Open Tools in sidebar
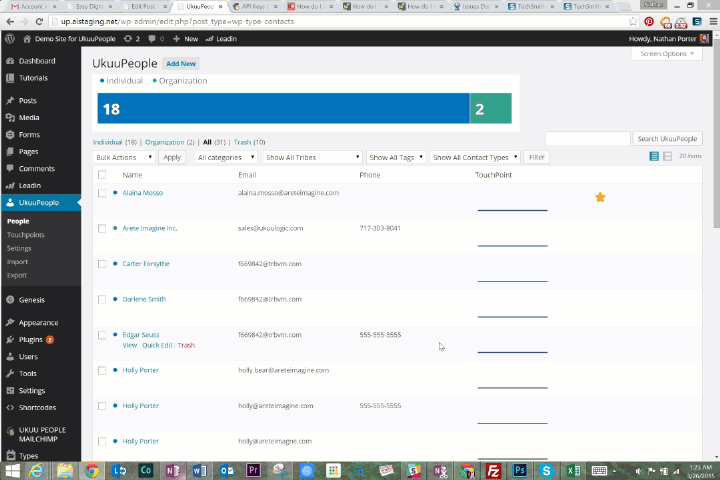 28,373
